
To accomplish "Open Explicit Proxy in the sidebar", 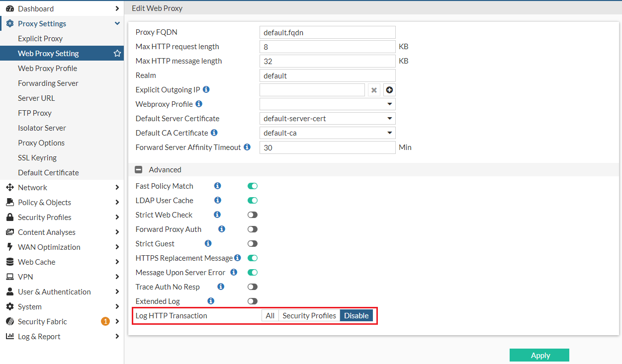I will (x=40, y=38).
